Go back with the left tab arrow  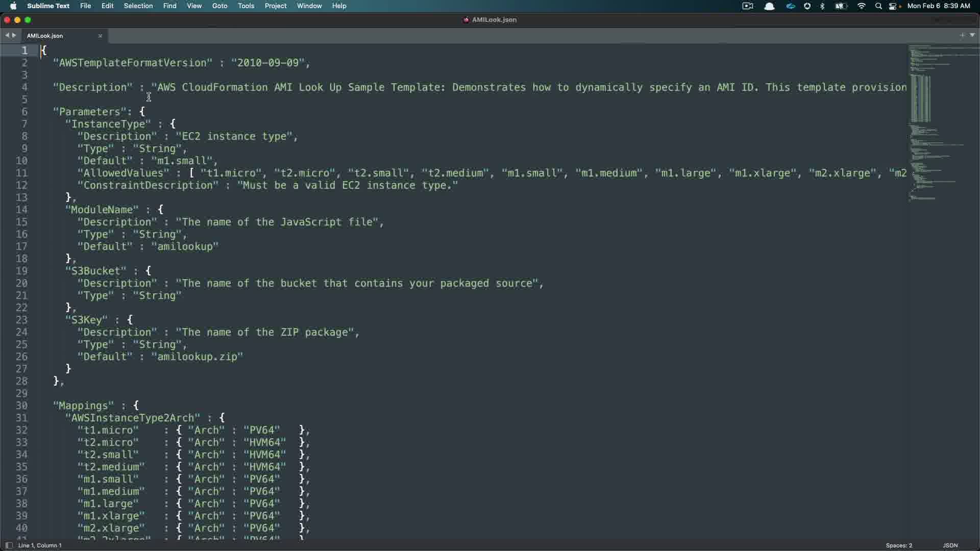click(7, 35)
